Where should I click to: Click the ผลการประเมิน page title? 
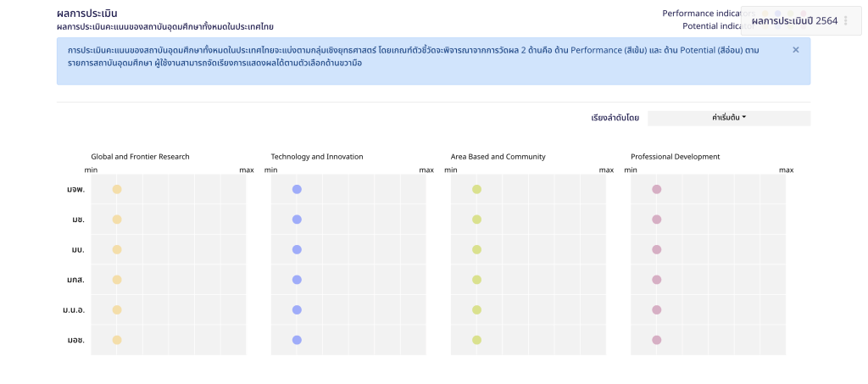coord(87,14)
